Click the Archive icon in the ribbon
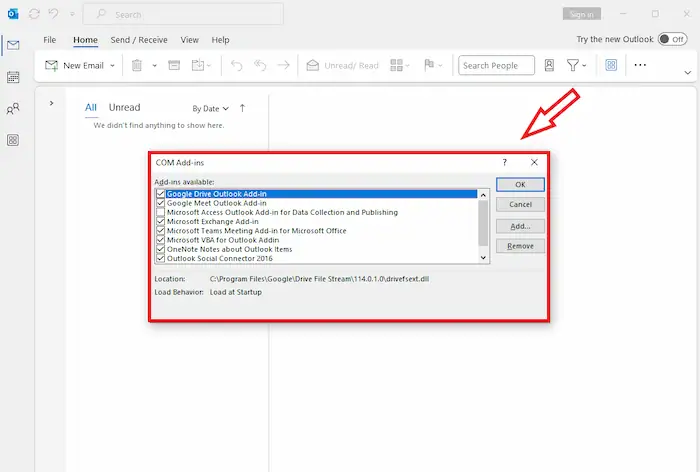The image size is (700, 472). (174, 66)
